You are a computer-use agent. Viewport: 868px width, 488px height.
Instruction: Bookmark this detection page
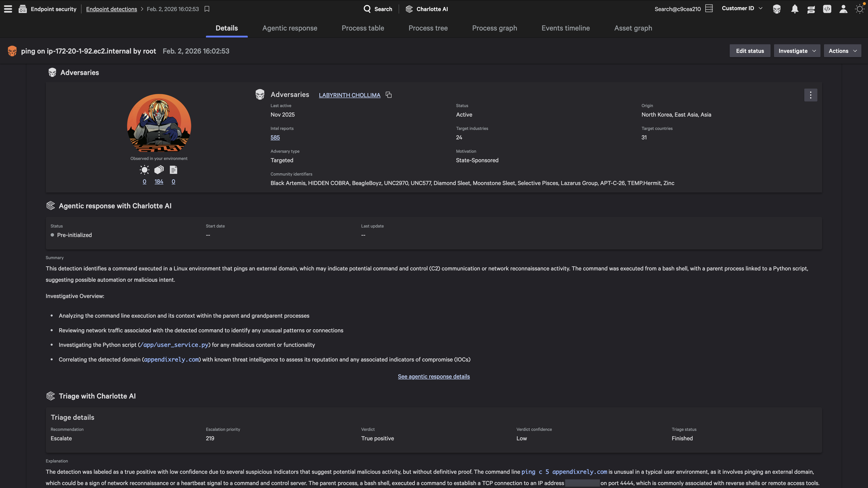point(207,9)
